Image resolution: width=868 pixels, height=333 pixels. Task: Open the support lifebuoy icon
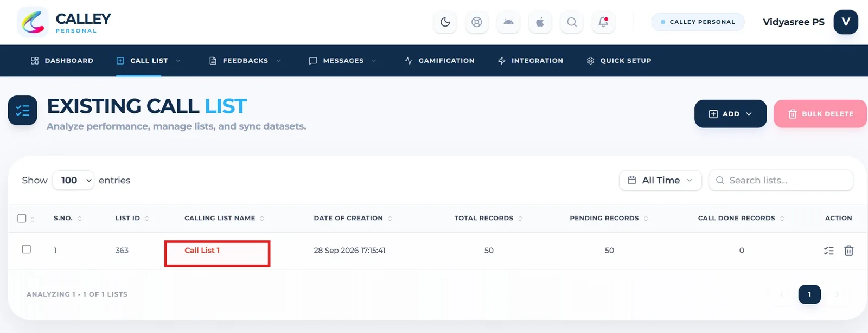pos(476,22)
